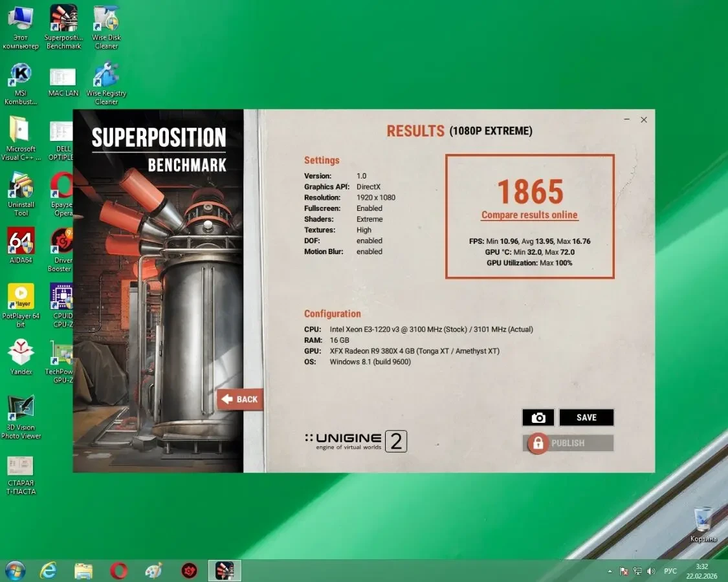The image size is (728, 582).
Task: Open File Explorer from taskbar
Action: (83, 571)
